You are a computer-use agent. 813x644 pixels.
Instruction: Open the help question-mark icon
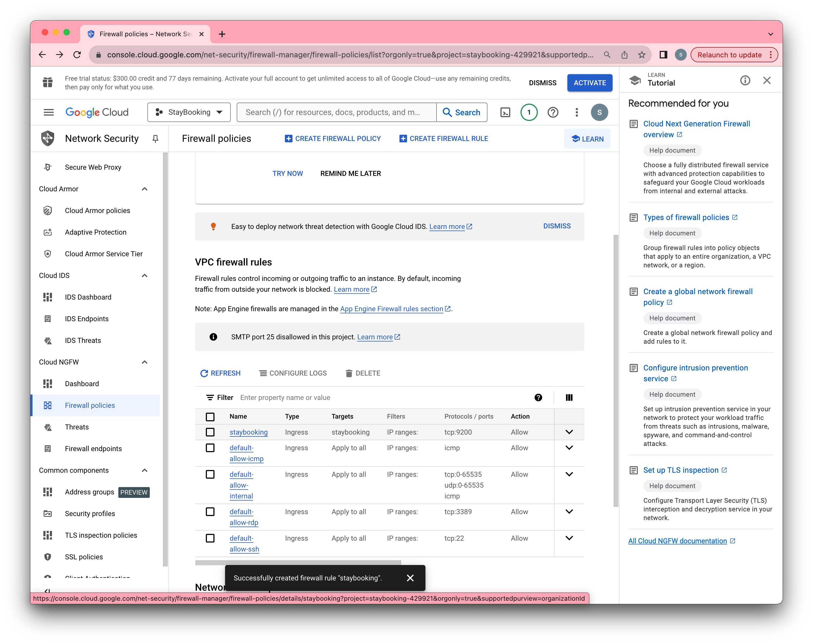pos(553,112)
